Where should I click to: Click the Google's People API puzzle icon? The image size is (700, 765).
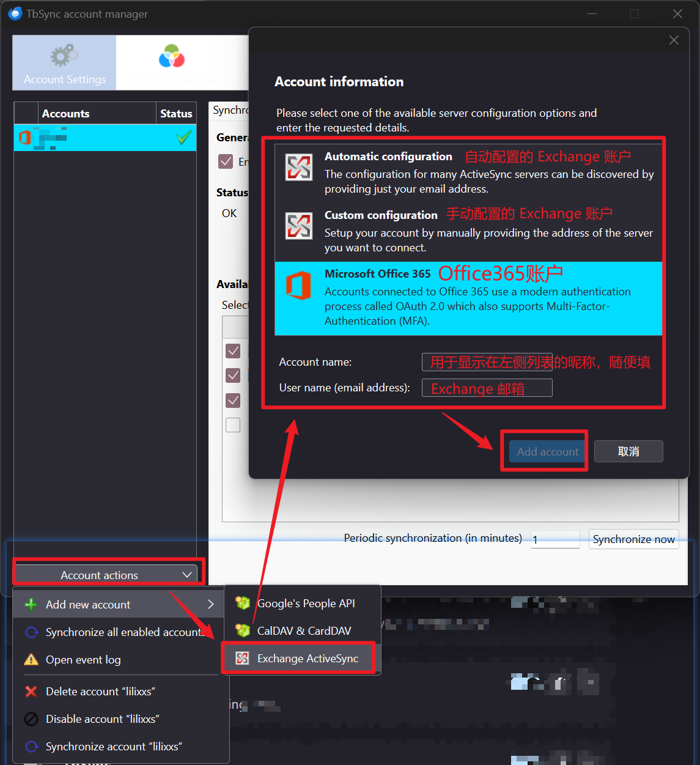coord(243,604)
